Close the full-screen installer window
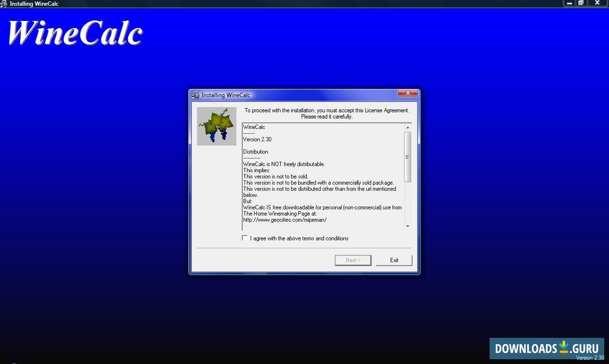Screen dimensions: 609x364 [597, 3]
